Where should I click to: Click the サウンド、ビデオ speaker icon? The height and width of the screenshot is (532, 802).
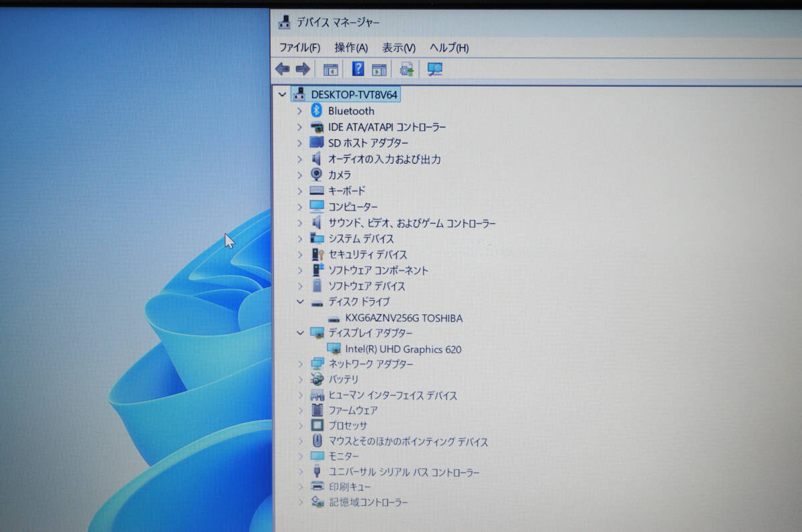pos(317,223)
